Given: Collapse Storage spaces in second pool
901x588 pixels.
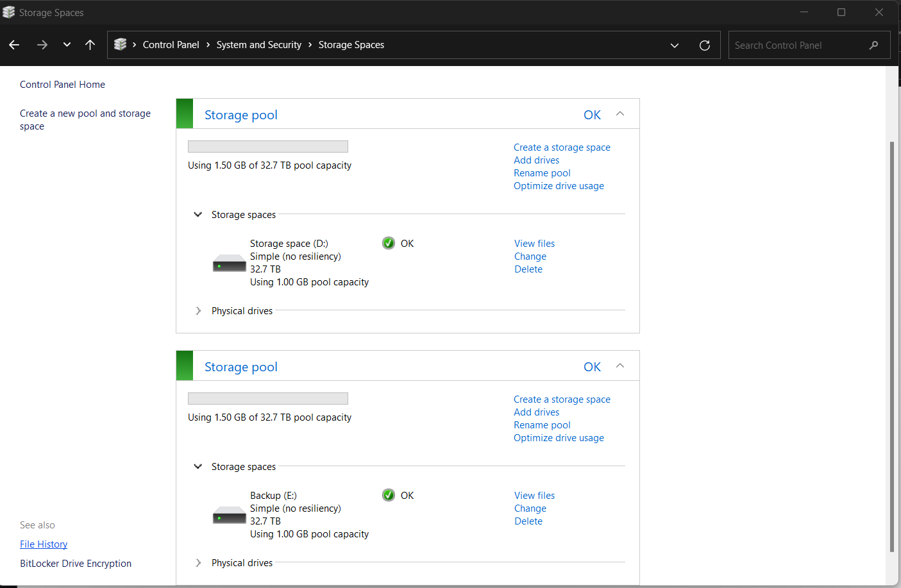Looking at the screenshot, I should point(198,467).
